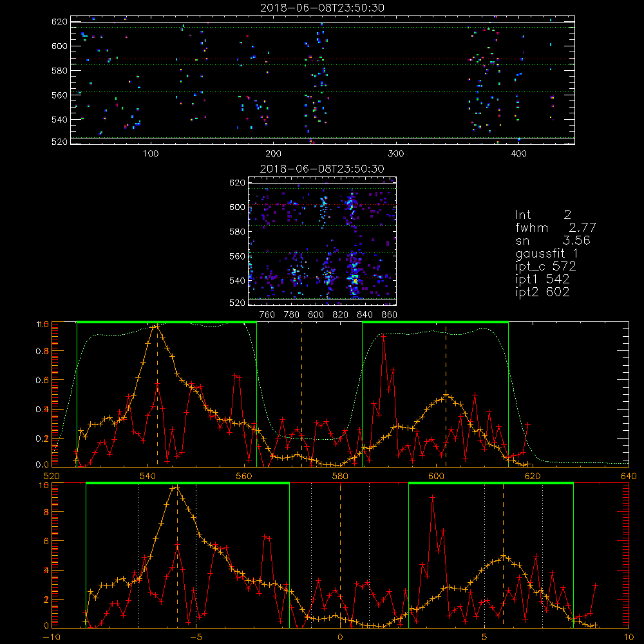Click the dashed orange center line at 572
The width and height of the screenshot is (644, 644).
(302, 394)
